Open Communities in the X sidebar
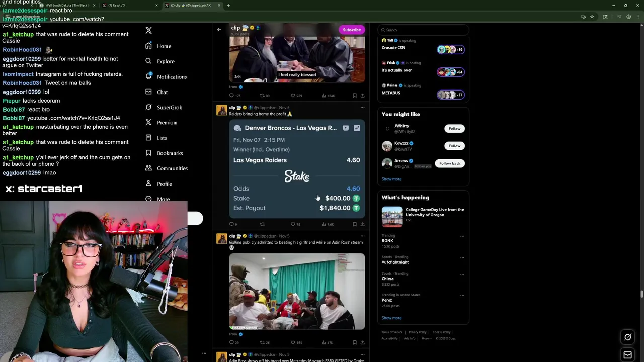 166,168
